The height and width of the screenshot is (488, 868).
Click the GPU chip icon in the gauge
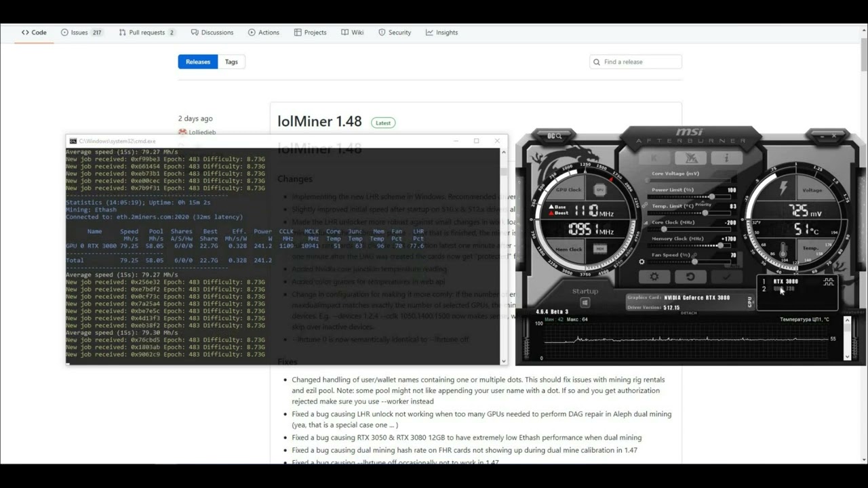point(600,190)
